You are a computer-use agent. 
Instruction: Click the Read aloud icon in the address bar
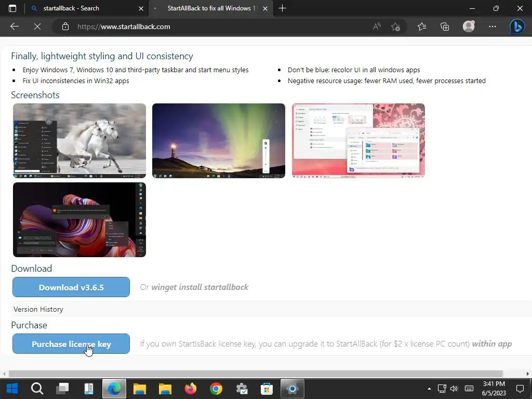(377, 26)
